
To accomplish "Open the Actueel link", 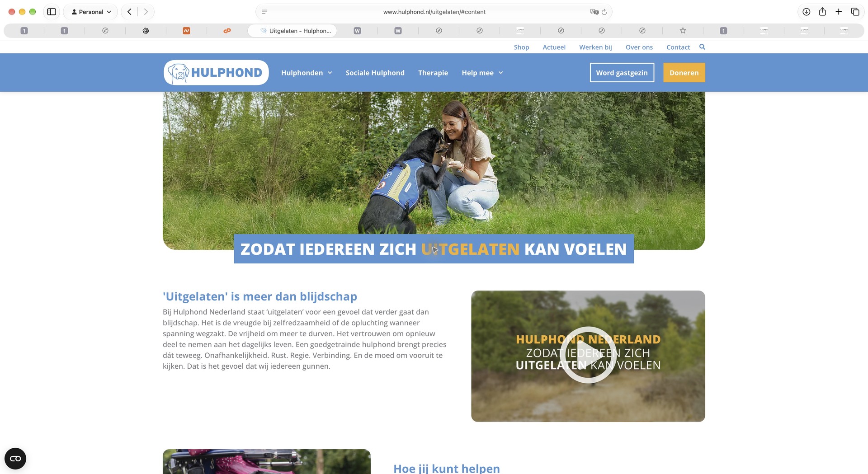I will pyautogui.click(x=554, y=47).
